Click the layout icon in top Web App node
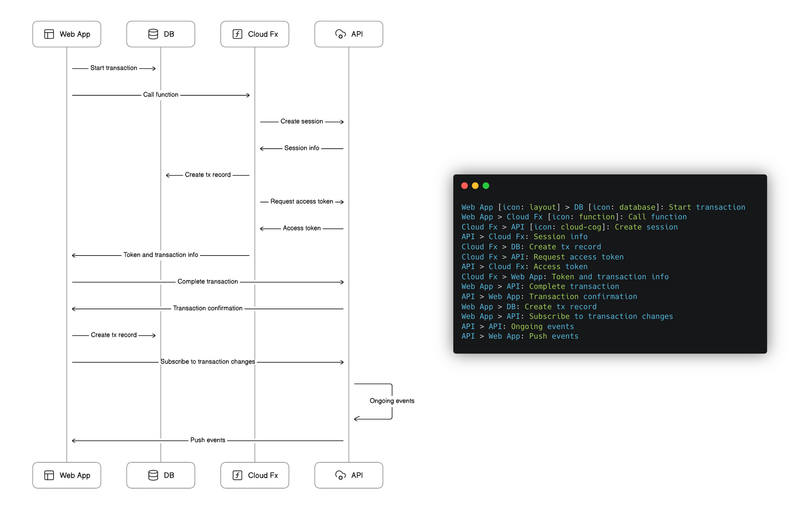The height and width of the screenshot is (516, 812). pos(49,34)
